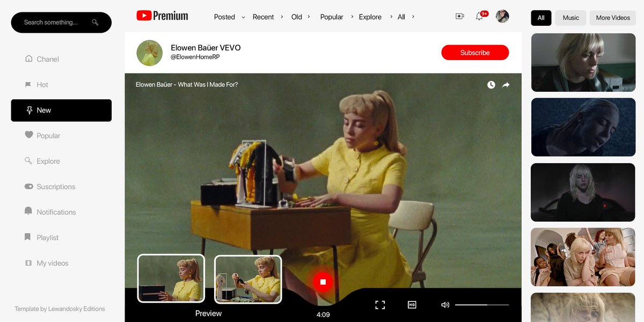644x322 pixels.
Task: Click Elowen Baüer VEVO channel name
Action: point(206,48)
